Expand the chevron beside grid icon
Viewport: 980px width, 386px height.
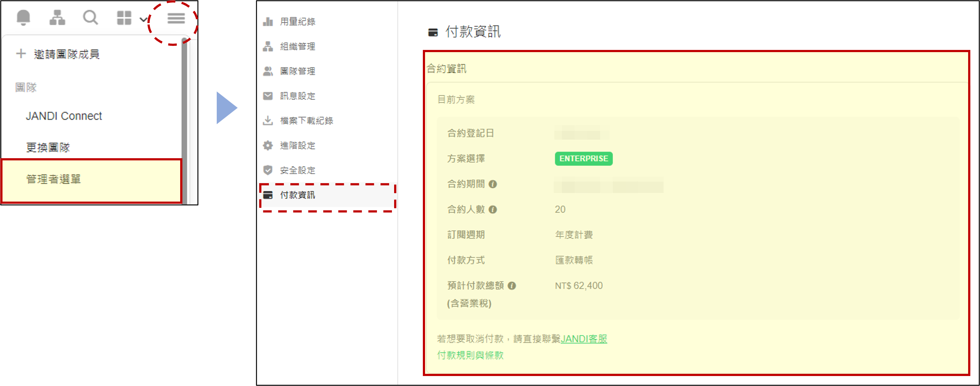[143, 19]
